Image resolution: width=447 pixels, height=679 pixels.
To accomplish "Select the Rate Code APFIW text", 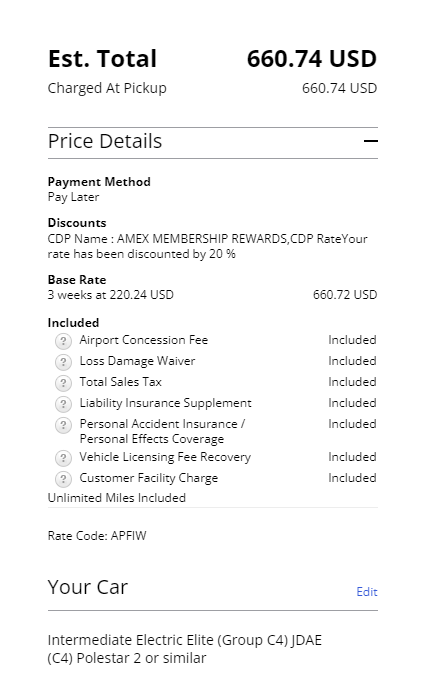I will (x=97, y=536).
